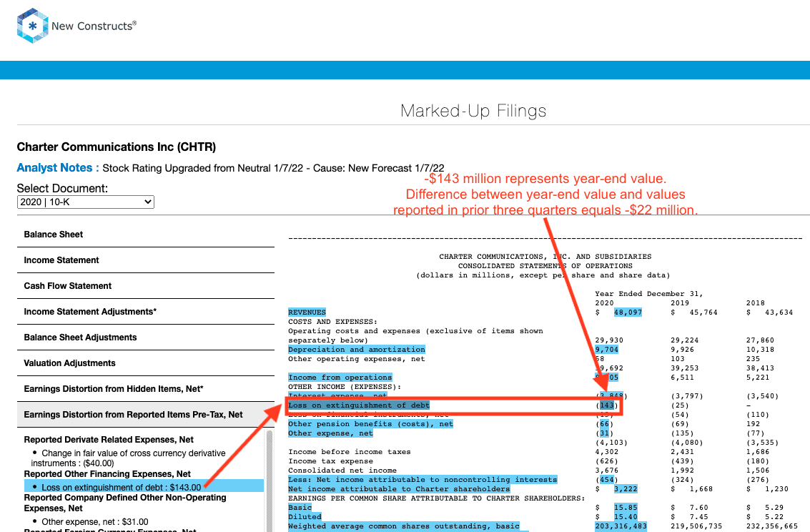
Task: Click the New Constructs brand name text
Action: [x=94, y=26]
